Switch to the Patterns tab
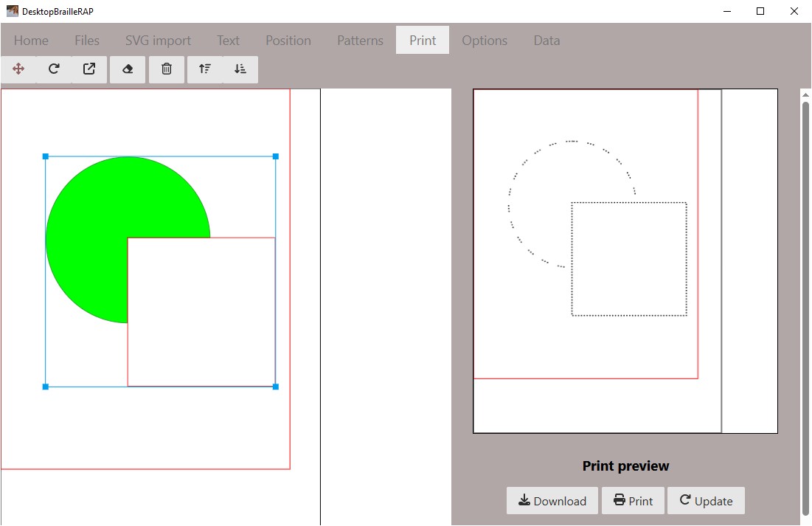812x526 pixels. 361,41
